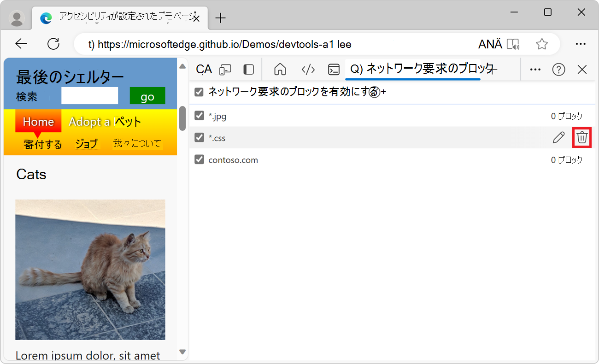Open DevTools help with the question mark

(558, 69)
